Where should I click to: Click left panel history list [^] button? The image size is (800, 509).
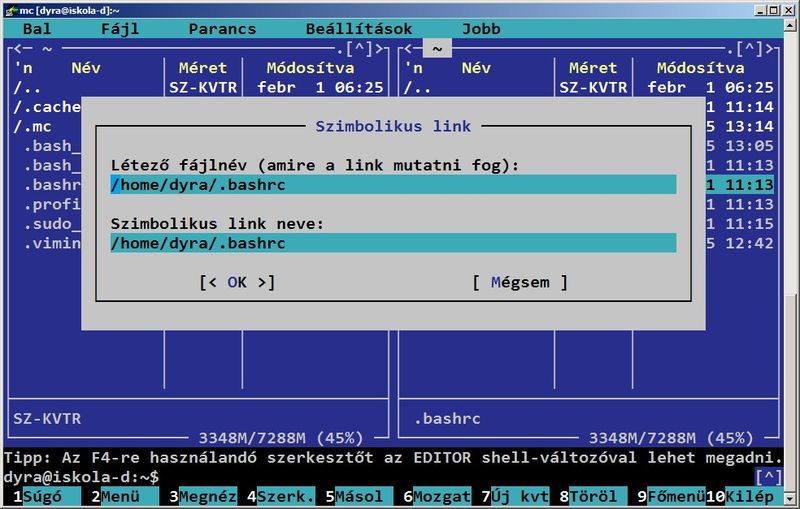point(360,49)
